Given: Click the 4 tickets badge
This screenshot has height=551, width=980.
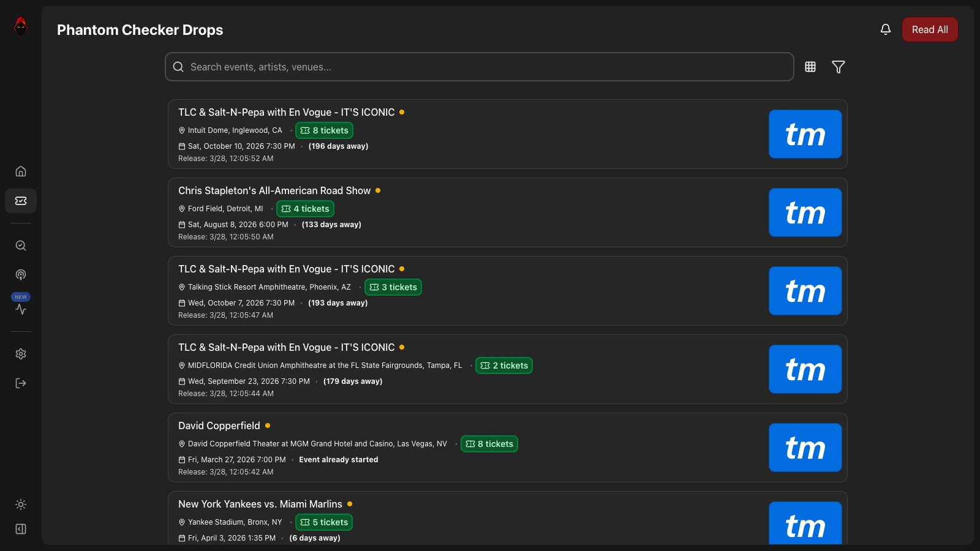Looking at the screenshot, I should pos(305,209).
